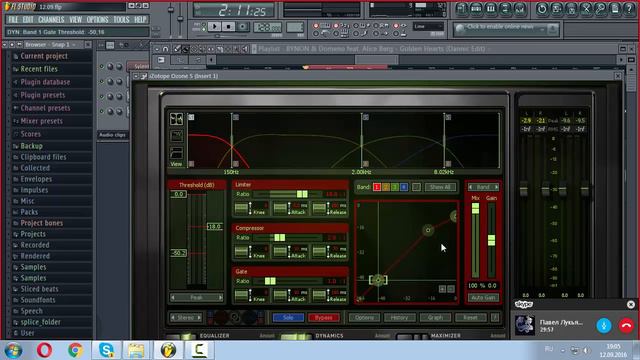Select Band 4 in Ozone dynamics

pos(404,187)
